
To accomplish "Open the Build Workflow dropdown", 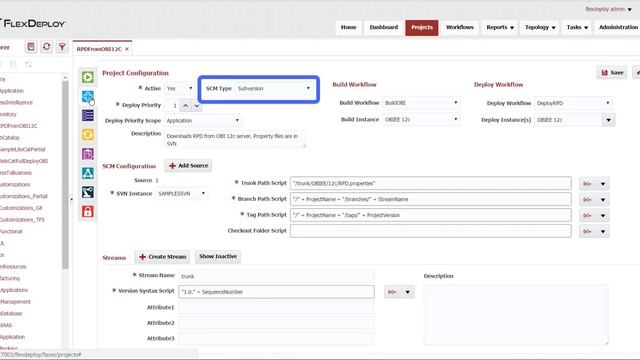I will [x=421, y=103].
